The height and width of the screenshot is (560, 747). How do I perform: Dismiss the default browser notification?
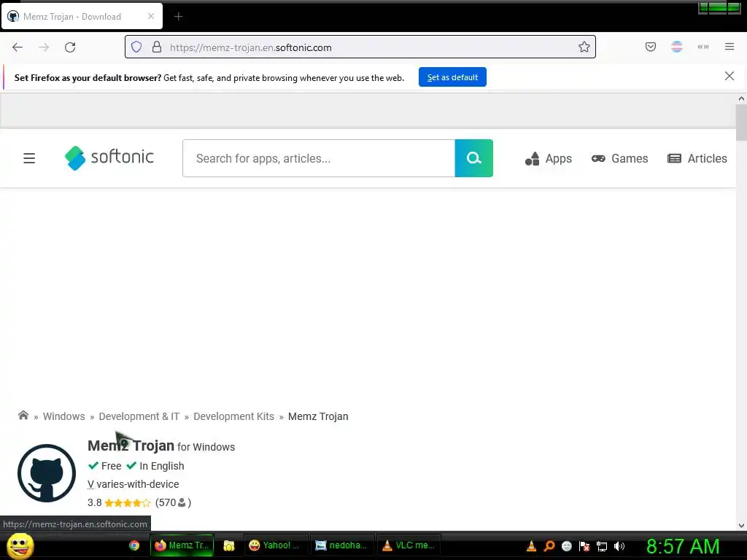click(x=729, y=76)
